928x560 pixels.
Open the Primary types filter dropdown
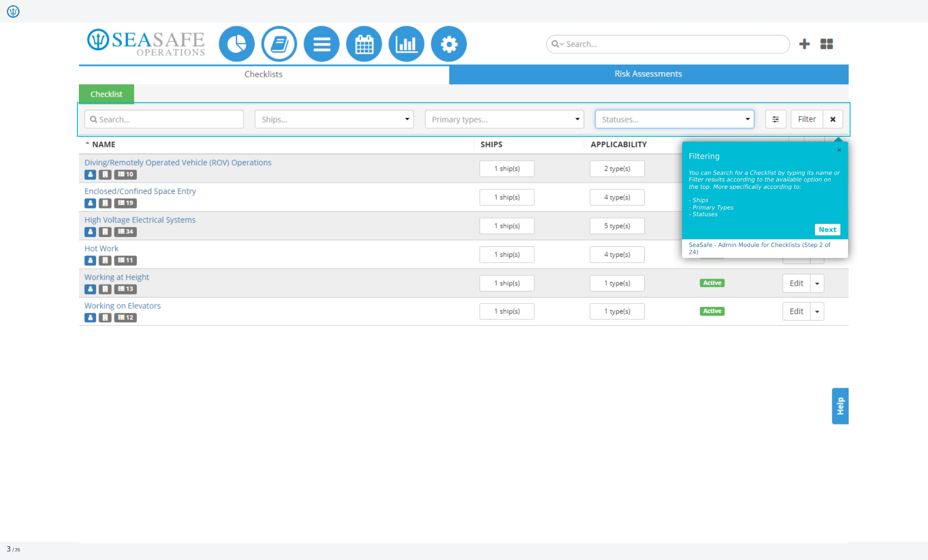pos(504,119)
